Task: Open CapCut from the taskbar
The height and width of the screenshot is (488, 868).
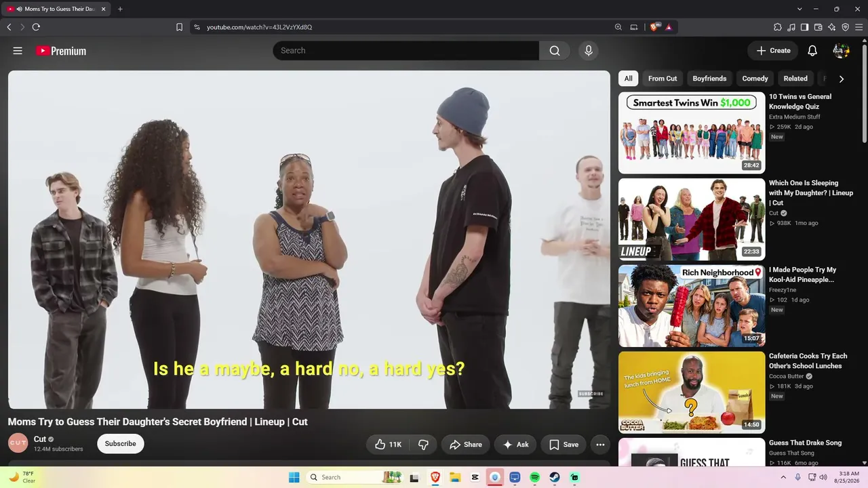Action: click(x=475, y=477)
